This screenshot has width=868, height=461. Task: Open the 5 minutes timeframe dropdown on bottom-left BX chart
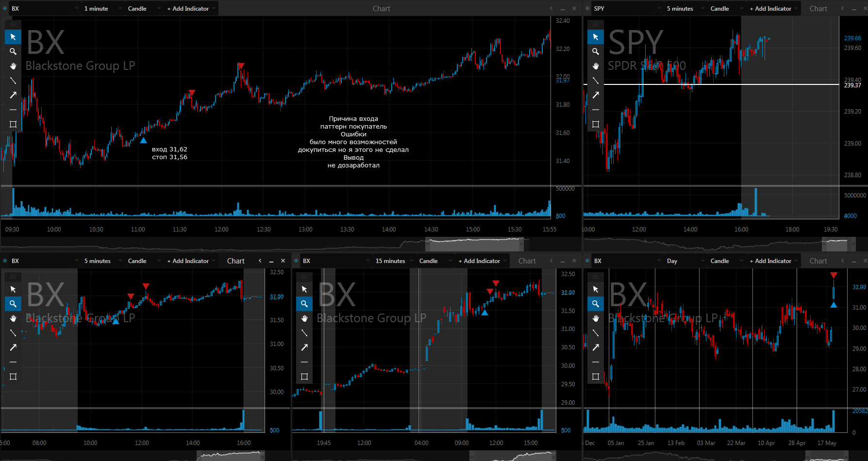pyautogui.click(x=103, y=261)
